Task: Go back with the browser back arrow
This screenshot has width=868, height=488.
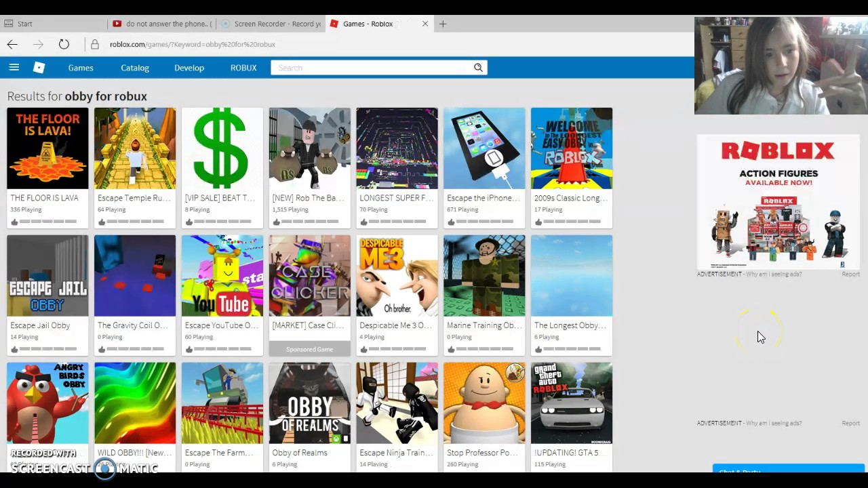Action: coord(12,44)
